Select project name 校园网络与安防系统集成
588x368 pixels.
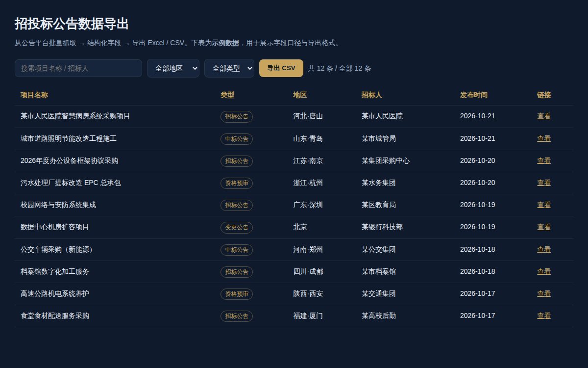[x=58, y=205]
